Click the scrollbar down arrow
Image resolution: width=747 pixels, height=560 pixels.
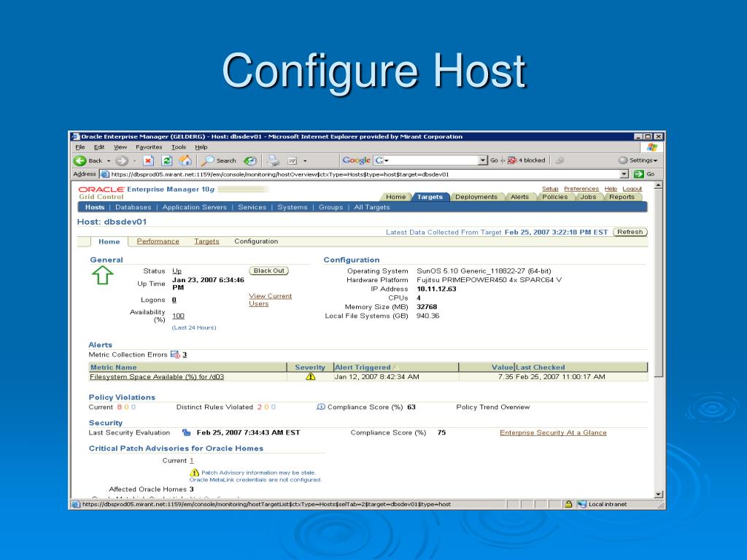tap(659, 494)
